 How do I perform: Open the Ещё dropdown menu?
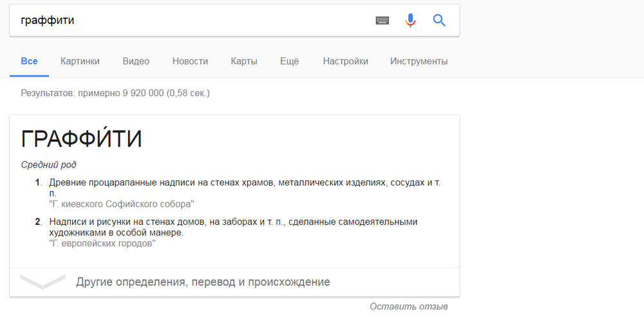coord(290,61)
